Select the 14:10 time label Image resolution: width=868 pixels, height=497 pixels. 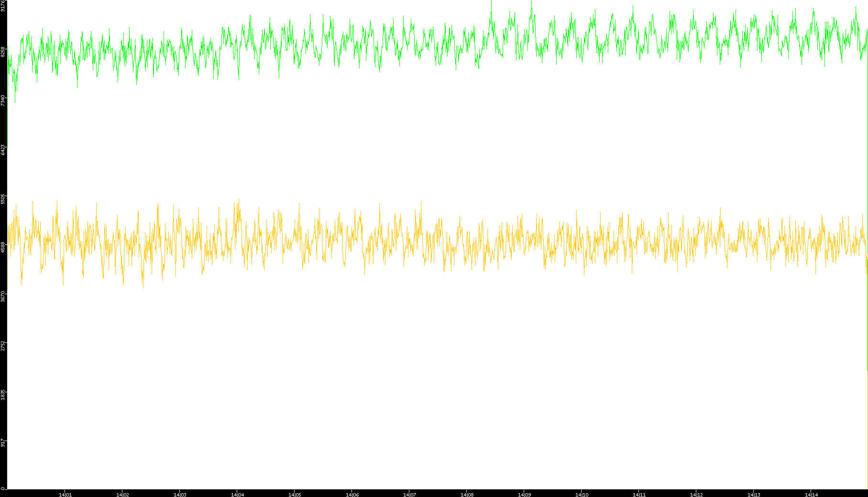582,495
